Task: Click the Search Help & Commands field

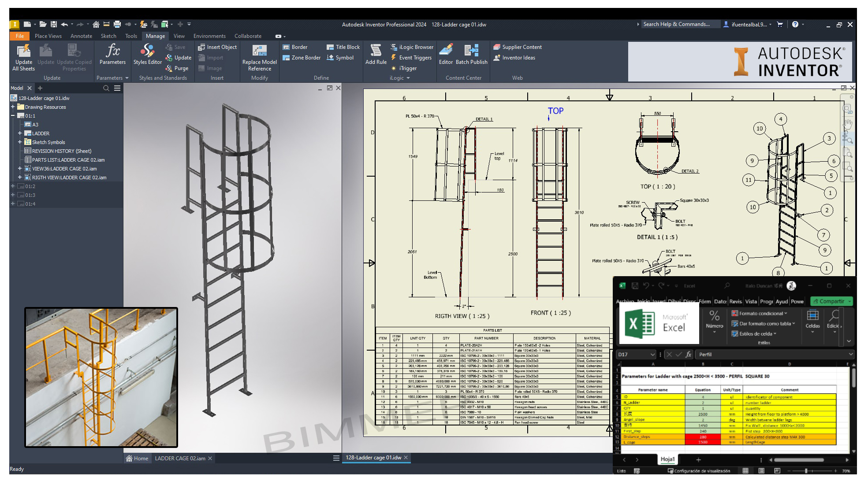Action: coord(676,24)
